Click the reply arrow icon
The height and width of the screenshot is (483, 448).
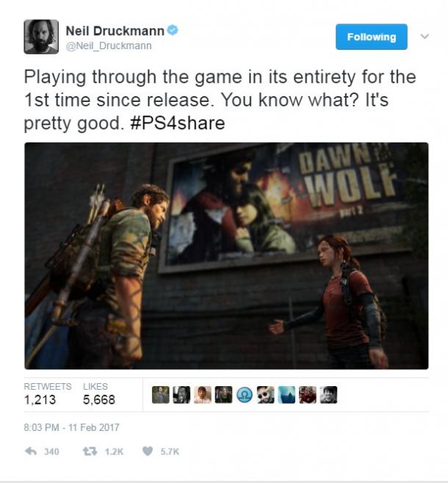pyautogui.click(x=31, y=451)
